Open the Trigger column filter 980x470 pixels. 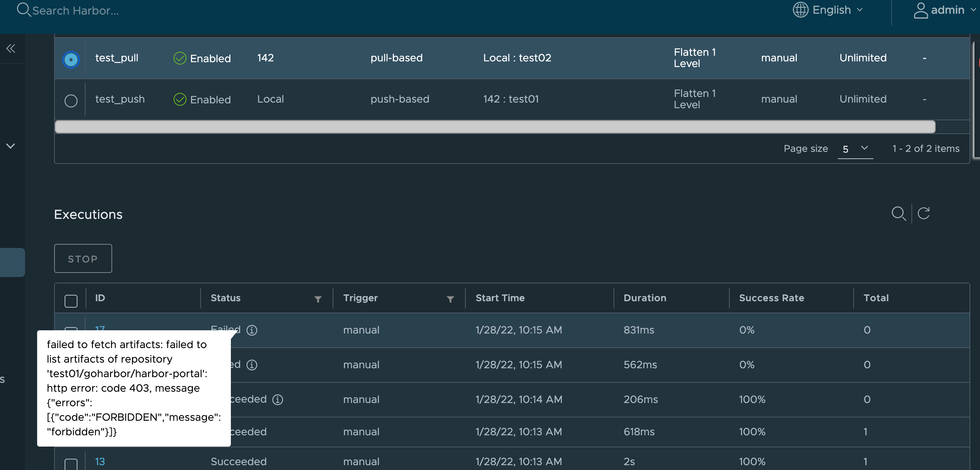450,300
